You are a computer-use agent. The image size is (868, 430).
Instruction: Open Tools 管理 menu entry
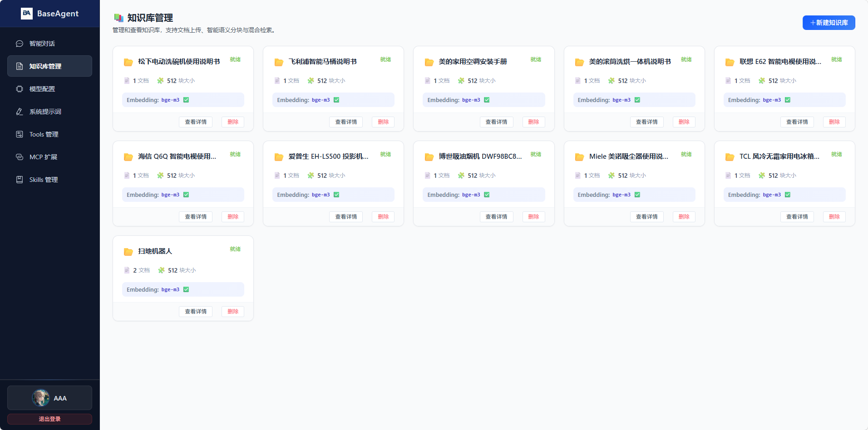coord(49,134)
